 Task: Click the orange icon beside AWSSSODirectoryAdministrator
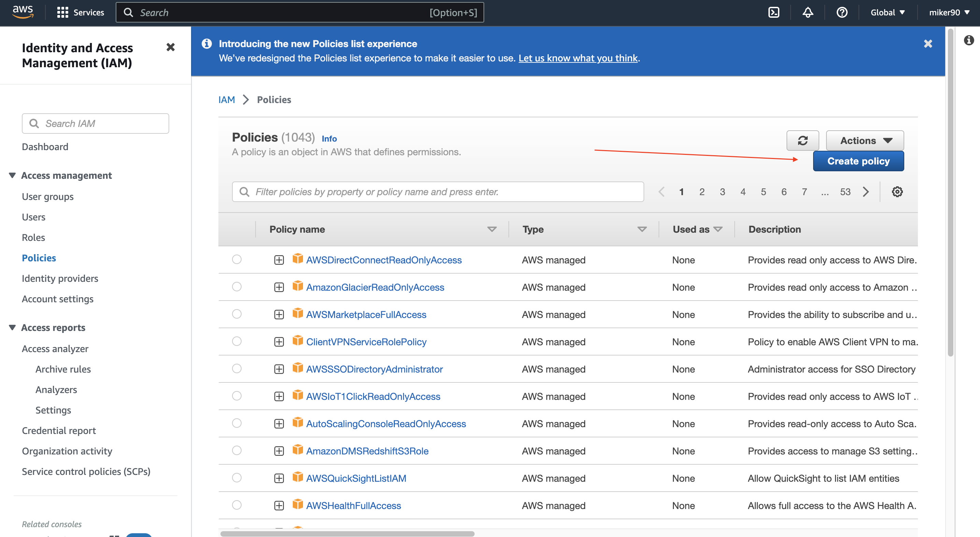(x=298, y=368)
